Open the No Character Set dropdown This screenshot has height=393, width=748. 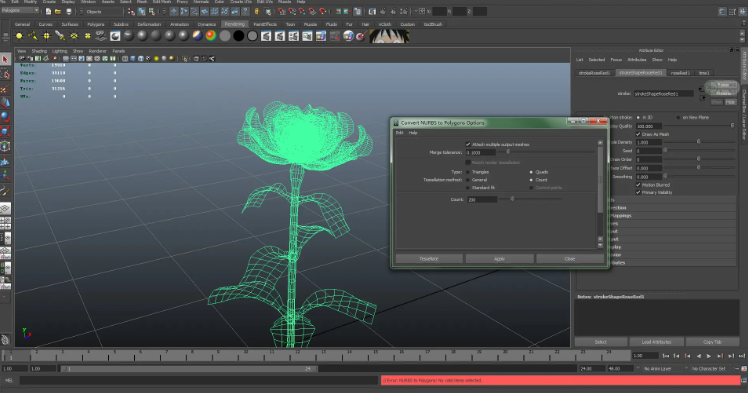[711, 369]
